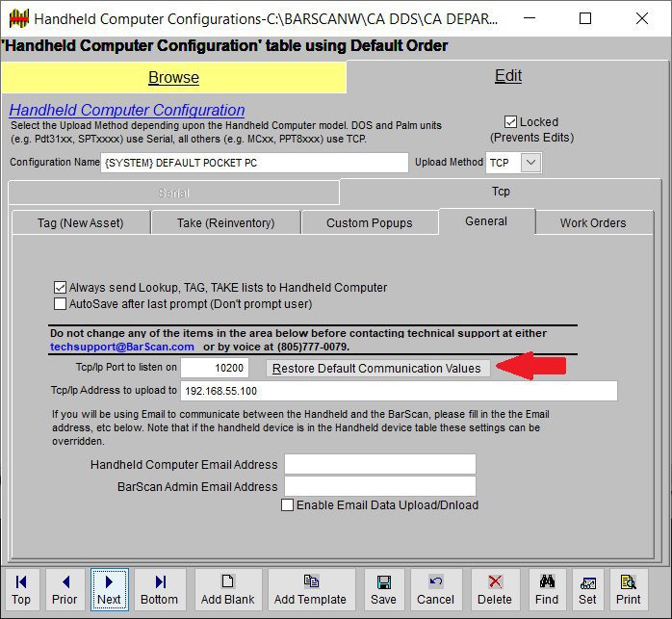Jump to Top record button
The image size is (672, 619).
21,589
